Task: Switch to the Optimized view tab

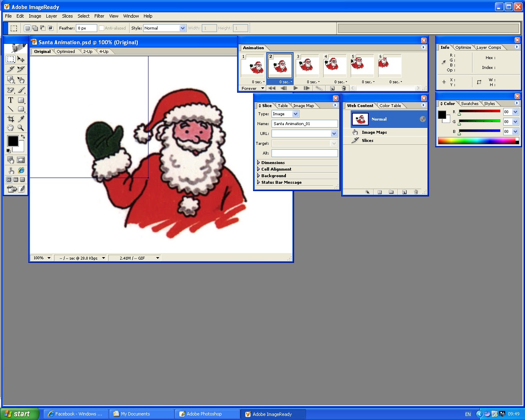Action: tap(66, 52)
